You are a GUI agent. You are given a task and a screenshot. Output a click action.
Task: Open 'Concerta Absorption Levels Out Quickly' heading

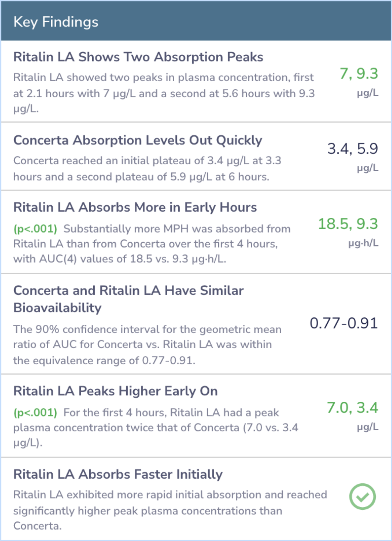[138, 140]
